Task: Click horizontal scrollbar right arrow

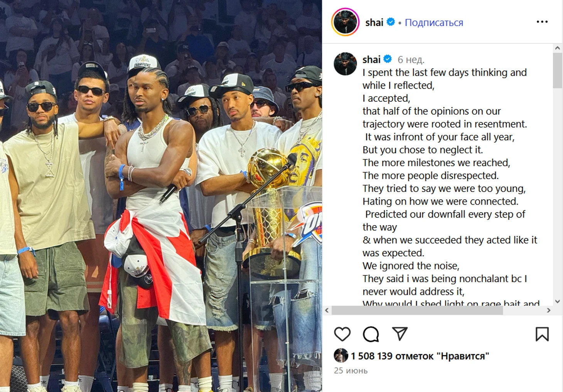Action: [549, 310]
